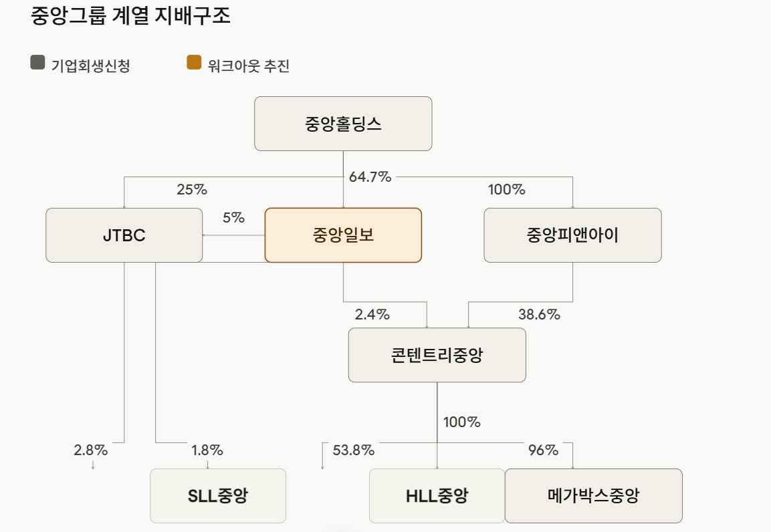Click the 53.8% ownership label

pyautogui.click(x=354, y=450)
